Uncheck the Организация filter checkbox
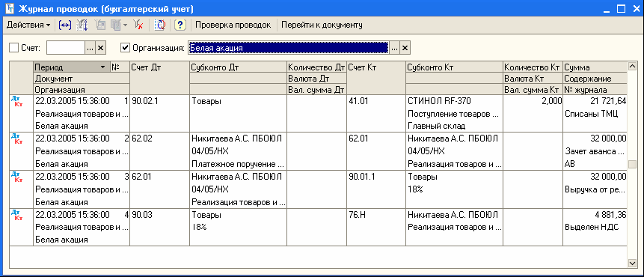 tap(125, 48)
